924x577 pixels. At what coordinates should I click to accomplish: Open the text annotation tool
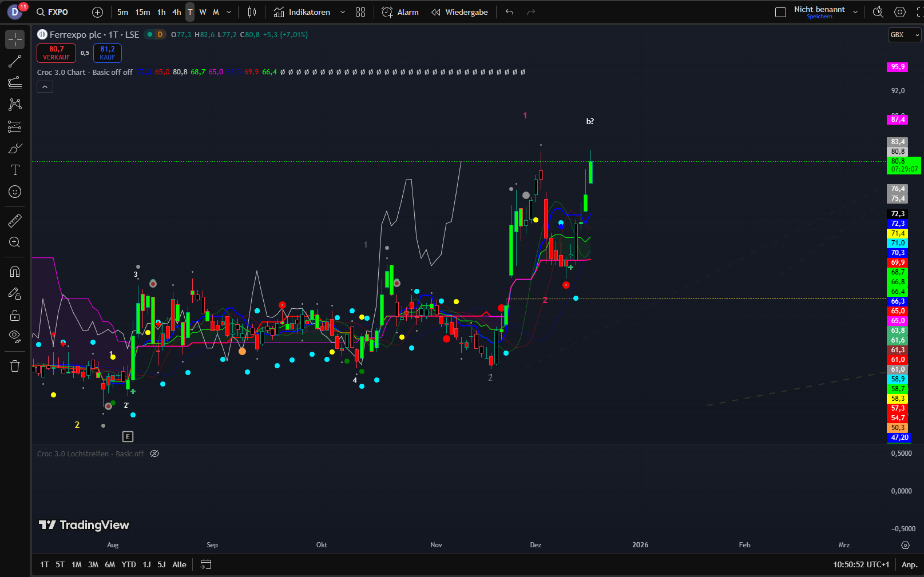[15, 170]
